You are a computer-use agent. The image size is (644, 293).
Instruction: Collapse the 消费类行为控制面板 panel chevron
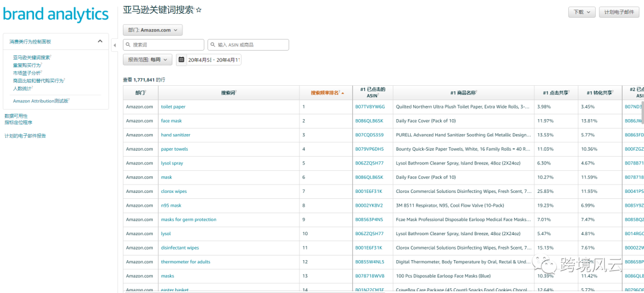100,41
